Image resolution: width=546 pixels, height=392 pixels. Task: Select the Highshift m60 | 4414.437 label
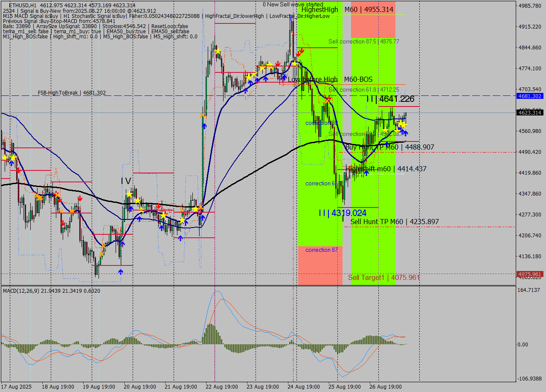386,169
